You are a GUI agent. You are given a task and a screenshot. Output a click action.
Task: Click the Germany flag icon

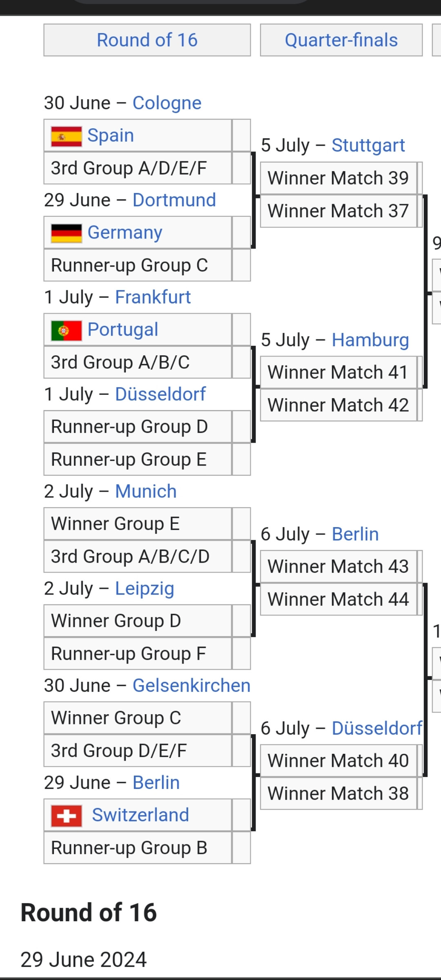click(x=67, y=233)
